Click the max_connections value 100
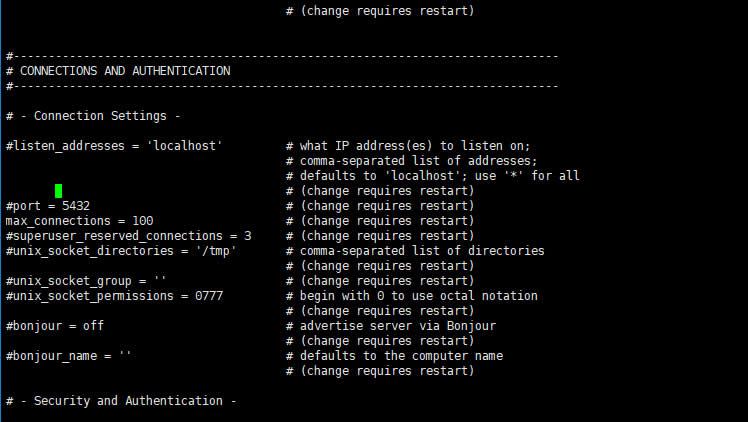 (x=142, y=221)
